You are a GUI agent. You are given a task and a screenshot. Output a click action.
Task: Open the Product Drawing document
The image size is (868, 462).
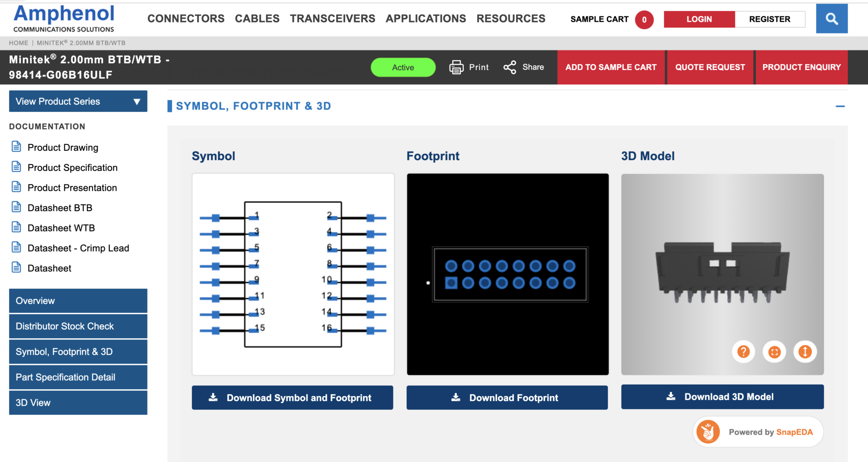point(63,147)
